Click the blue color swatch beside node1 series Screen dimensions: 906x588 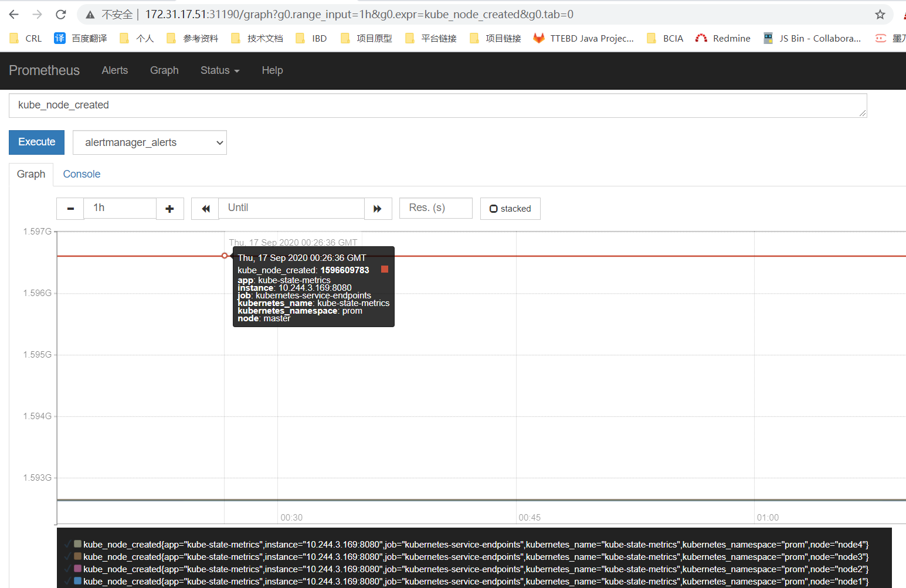click(77, 581)
